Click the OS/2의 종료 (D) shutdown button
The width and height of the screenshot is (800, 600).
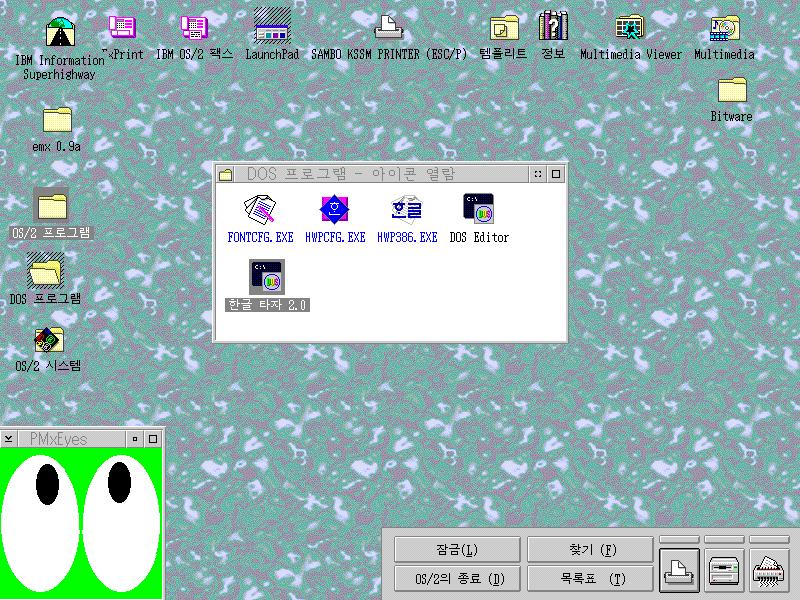457,579
